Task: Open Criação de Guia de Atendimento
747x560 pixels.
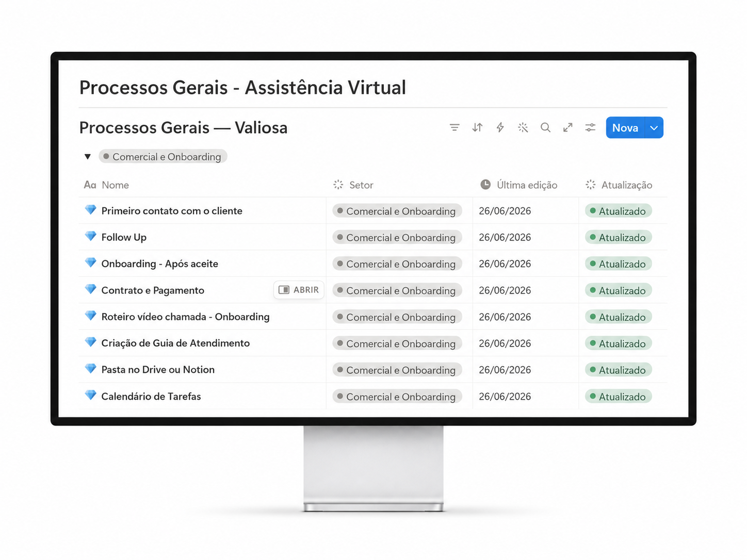Action: [175, 343]
